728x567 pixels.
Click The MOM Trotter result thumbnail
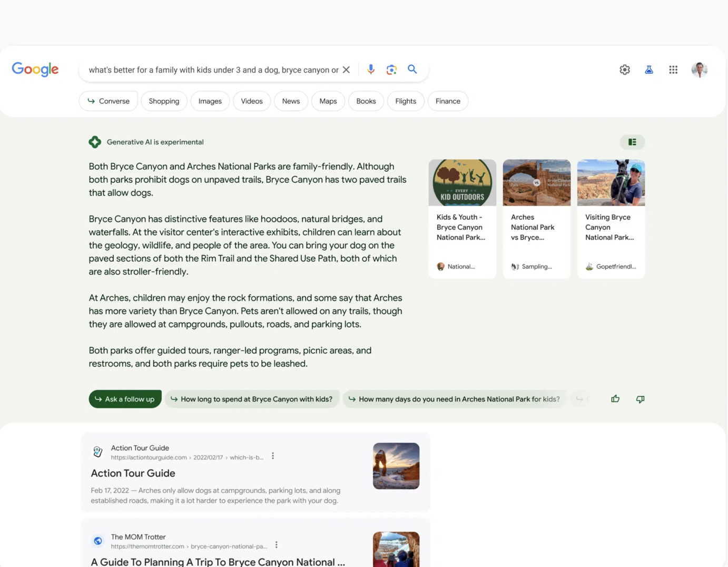click(x=396, y=549)
